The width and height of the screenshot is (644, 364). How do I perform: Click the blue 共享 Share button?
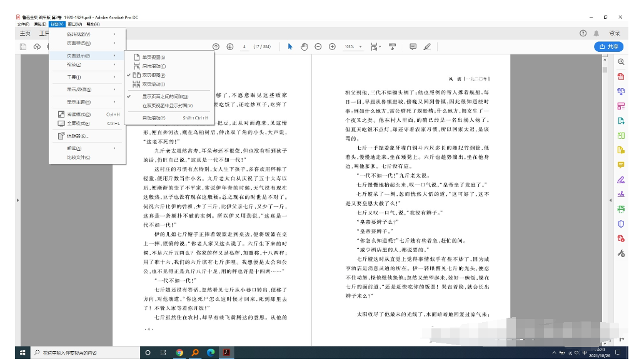coord(609,47)
